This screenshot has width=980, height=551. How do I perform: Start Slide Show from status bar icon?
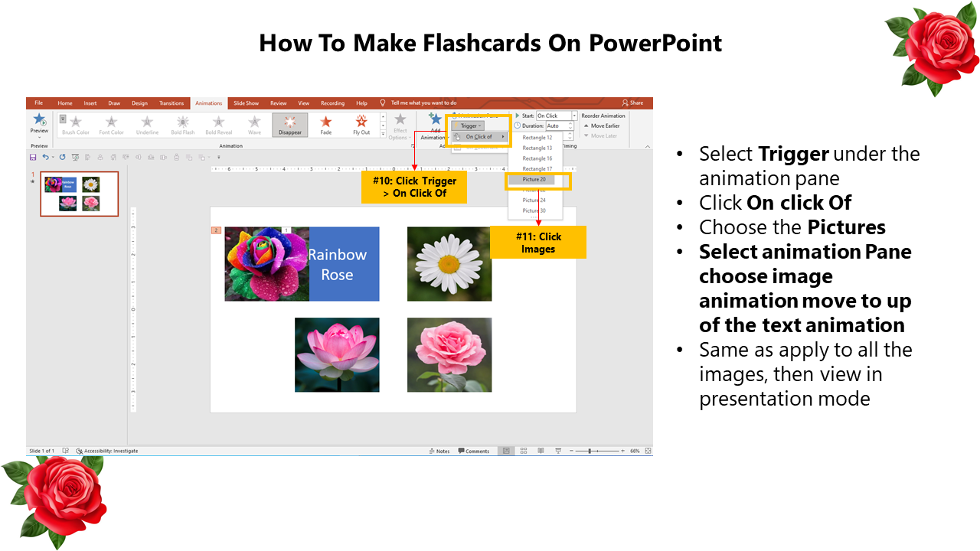[558, 451]
